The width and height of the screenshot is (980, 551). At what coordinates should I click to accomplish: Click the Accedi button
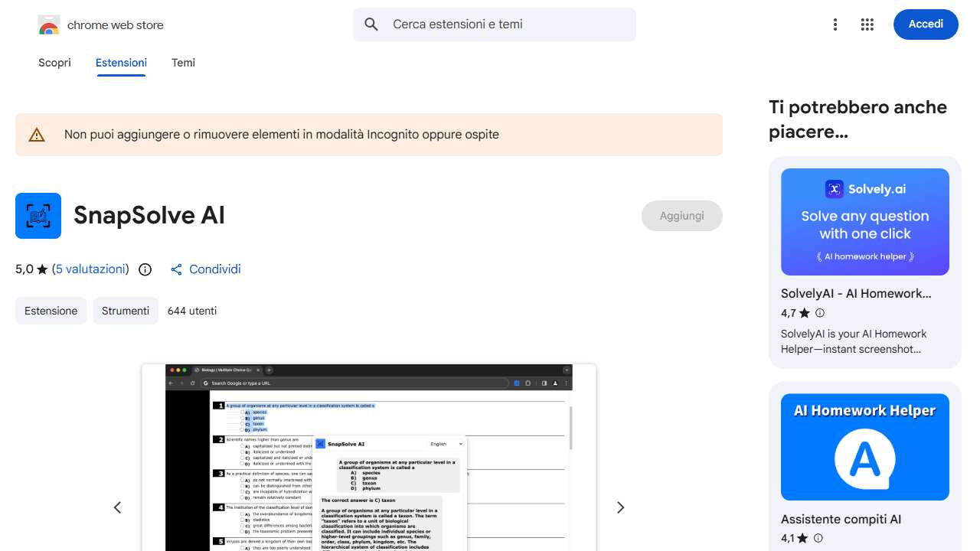tap(926, 24)
